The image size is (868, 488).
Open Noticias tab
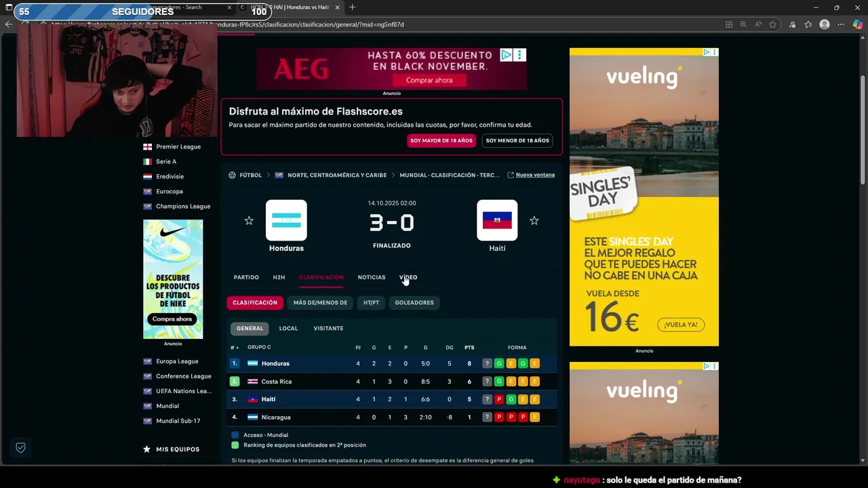(x=372, y=277)
